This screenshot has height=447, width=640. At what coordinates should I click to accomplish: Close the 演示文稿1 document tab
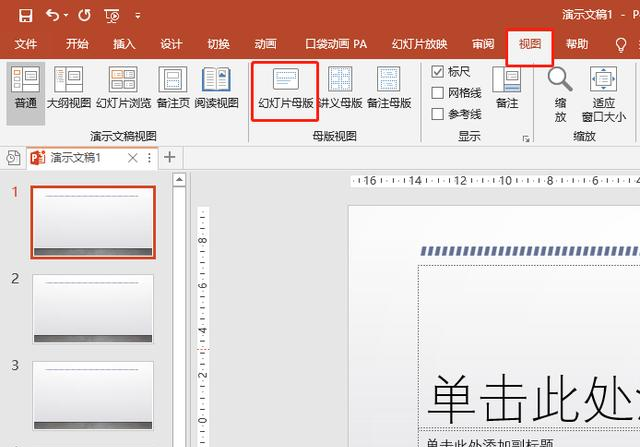(x=133, y=158)
